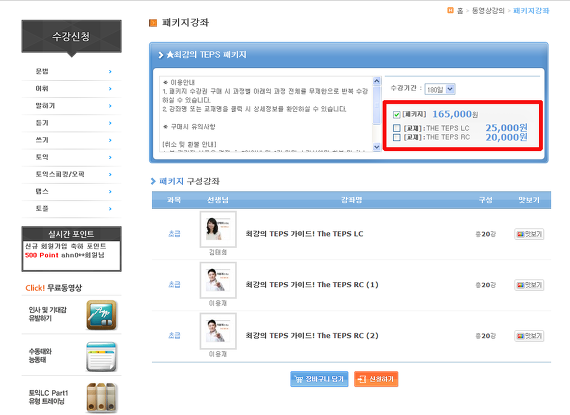
Task: Click 초급 in The TEPS RC (2) row
Action: (x=174, y=335)
